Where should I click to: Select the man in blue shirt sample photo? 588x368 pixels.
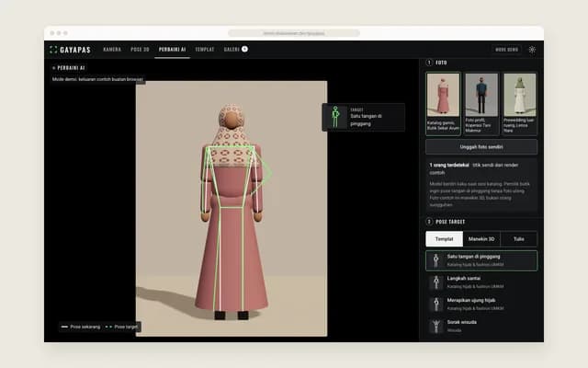[481, 103]
